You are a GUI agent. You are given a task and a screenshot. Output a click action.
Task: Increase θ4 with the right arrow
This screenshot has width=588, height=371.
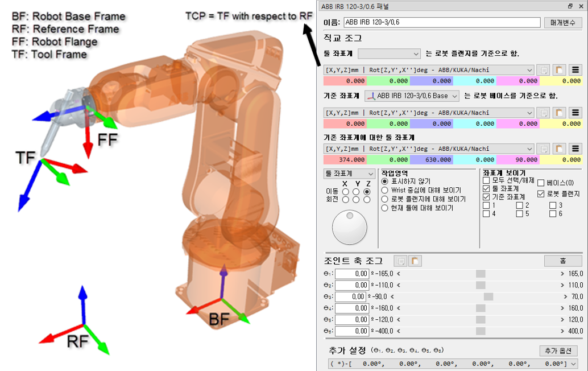[562, 308]
